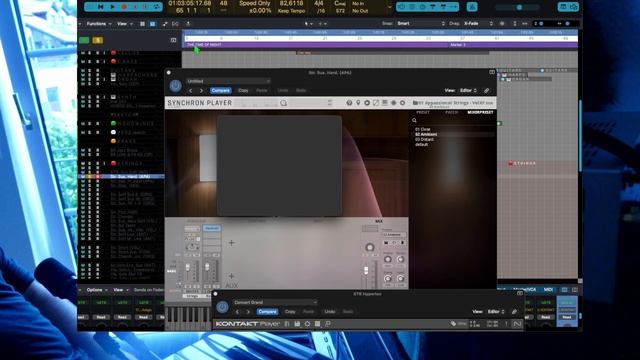Select the 03 Distant mixer preset
640x360 pixels.
424,140
